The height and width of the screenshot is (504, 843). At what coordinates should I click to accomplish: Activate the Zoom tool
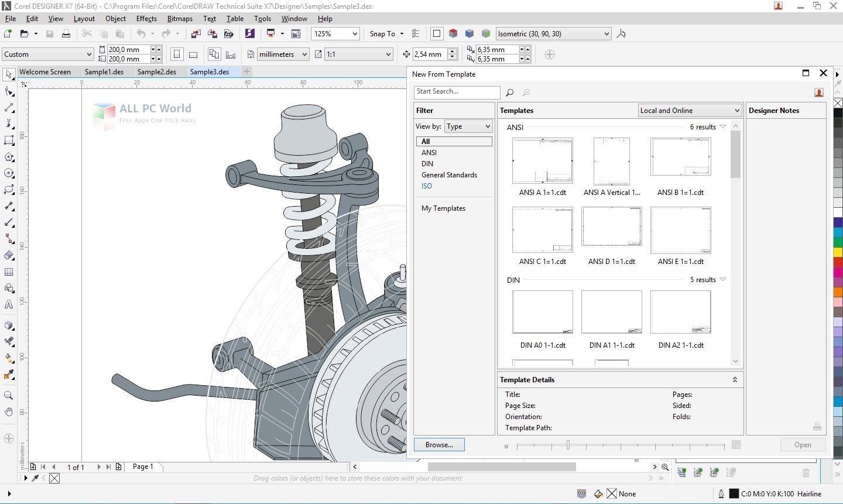coord(9,396)
